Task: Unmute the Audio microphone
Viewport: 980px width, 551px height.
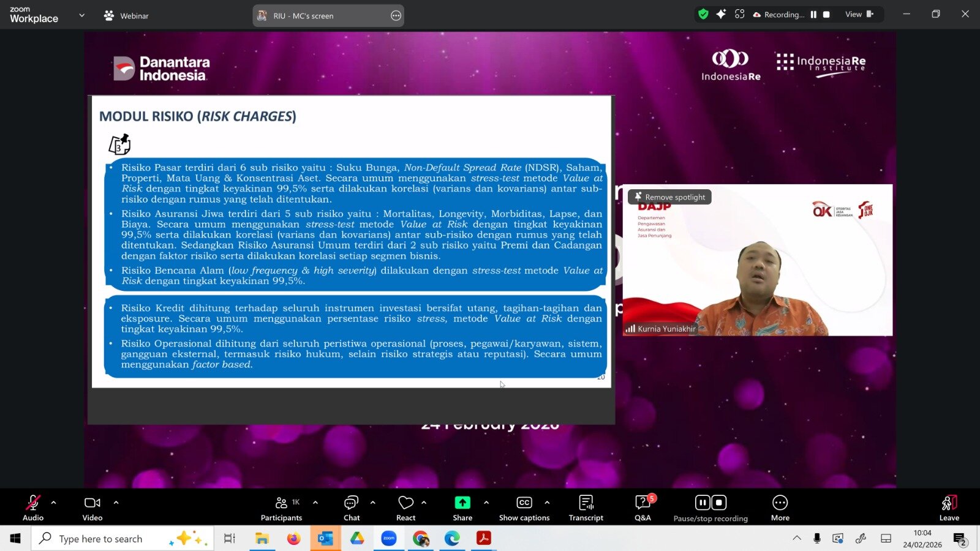Action: pos(33,508)
